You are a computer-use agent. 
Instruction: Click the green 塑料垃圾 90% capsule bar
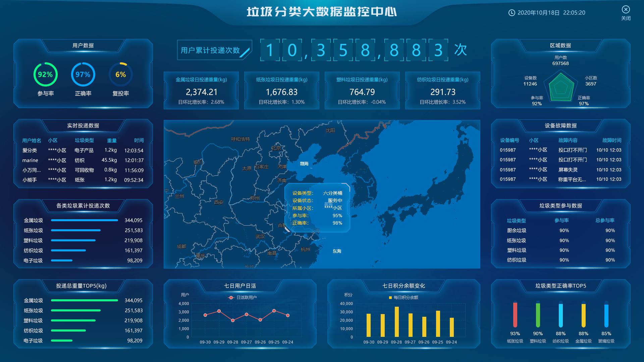pyautogui.click(x=538, y=314)
